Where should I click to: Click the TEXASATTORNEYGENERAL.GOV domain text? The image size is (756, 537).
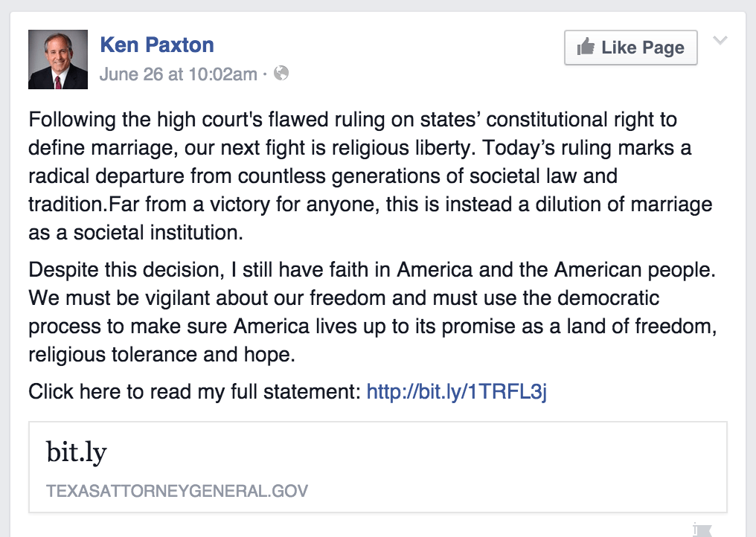click(177, 491)
